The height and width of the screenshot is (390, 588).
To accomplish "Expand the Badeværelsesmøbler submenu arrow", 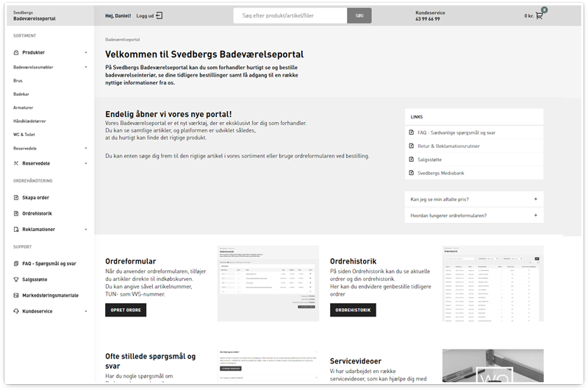I will 86,67.
